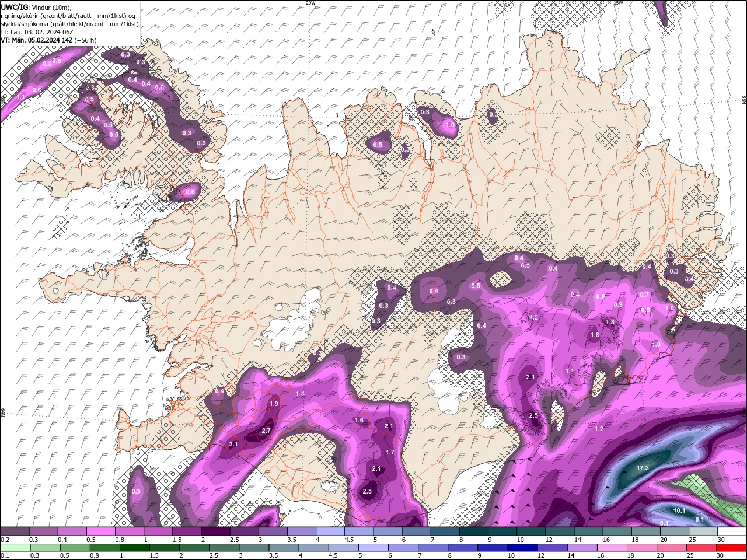Click the 8.1 value on green area
The width and height of the screenshot is (747, 560).
[700, 519]
